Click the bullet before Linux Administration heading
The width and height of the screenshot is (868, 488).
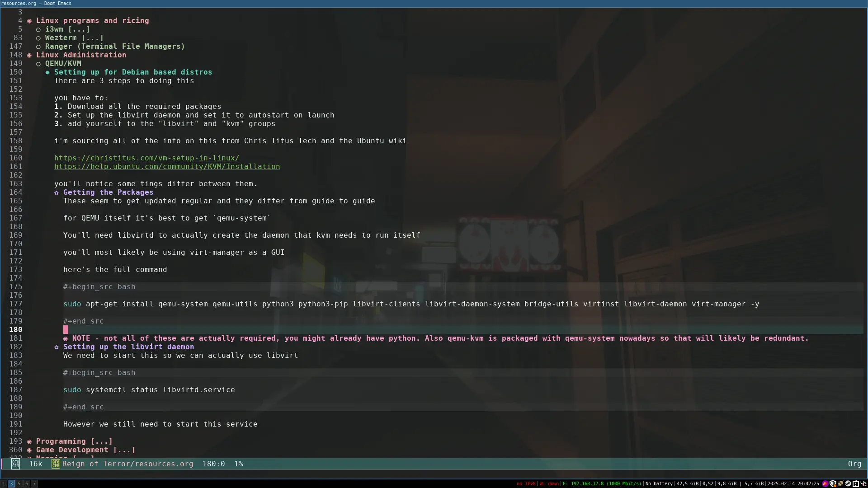tap(29, 55)
